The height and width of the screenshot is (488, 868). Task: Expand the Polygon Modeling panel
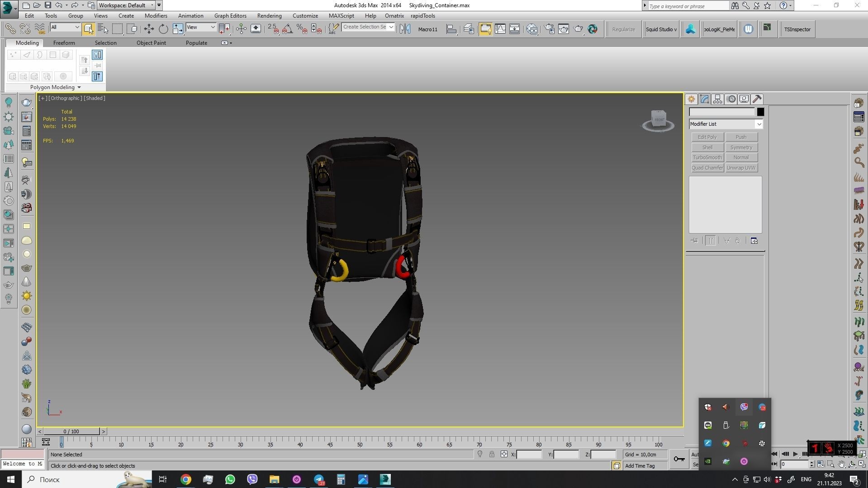56,87
